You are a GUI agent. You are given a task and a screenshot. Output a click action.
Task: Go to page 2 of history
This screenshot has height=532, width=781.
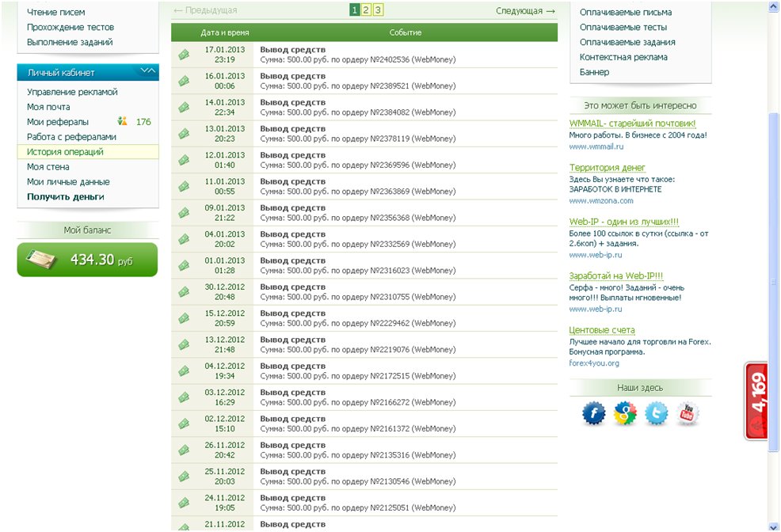point(366,10)
